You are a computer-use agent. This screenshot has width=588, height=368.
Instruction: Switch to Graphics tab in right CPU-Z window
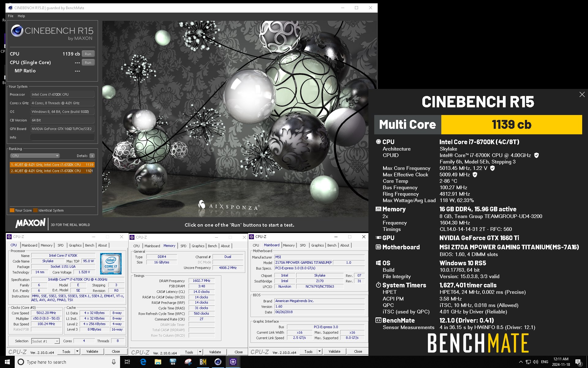coord(318,245)
